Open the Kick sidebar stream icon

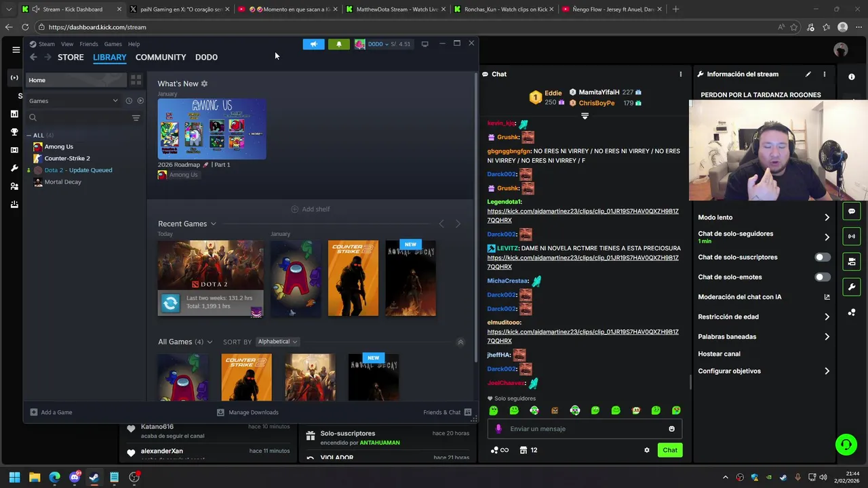pyautogui.click(x=14, y=77)
